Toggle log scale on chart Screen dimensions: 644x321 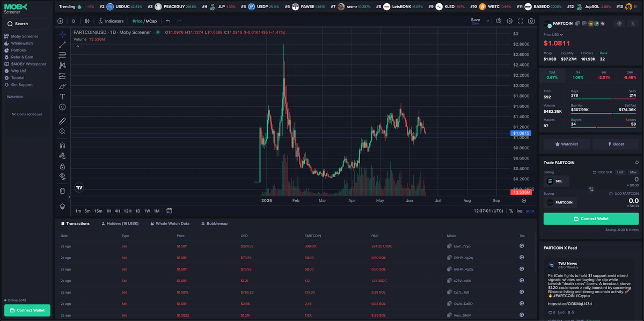[519, 211]
